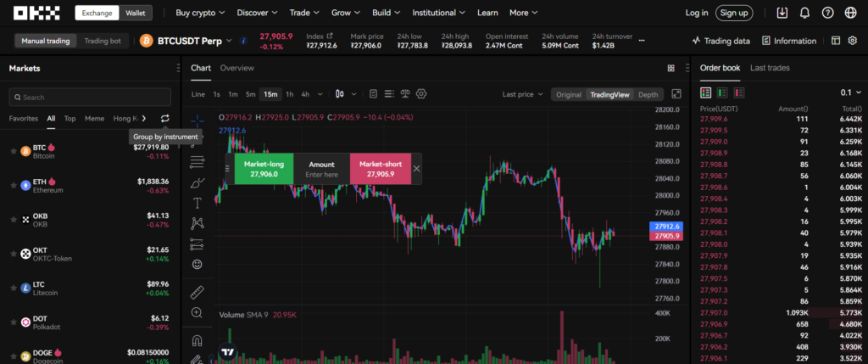Click the BTCUSDT info icon
The image size is (868, 364).
point(243,41)
